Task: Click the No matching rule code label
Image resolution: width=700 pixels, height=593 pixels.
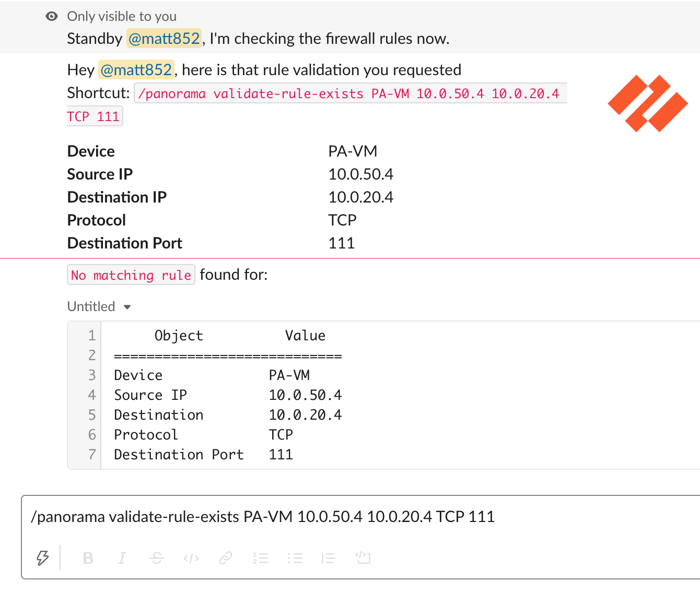Action: click(x=131, y=275)
